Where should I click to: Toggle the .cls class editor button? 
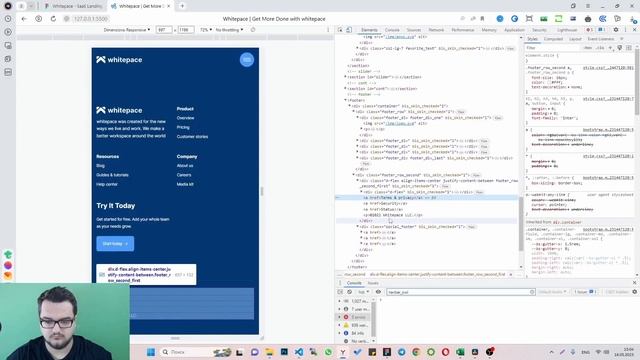[x=600, y=48]
